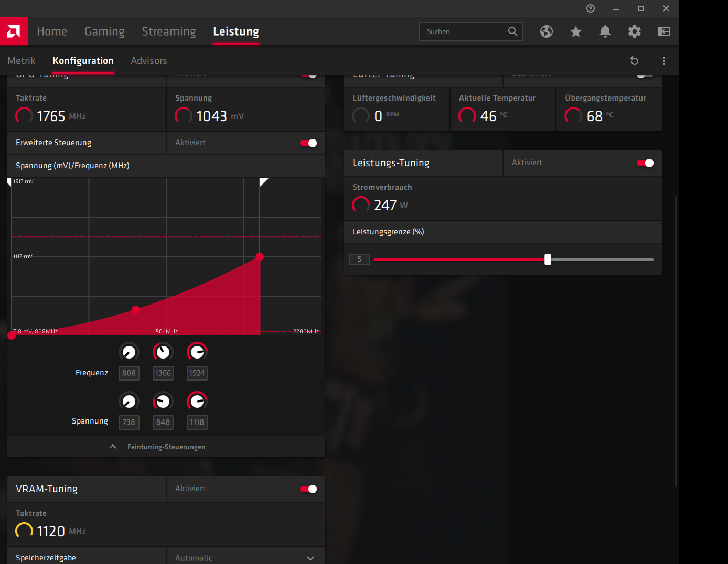Click the Home navigation link
The width and height of the screenshot is (728, 564).
(x=52, y=31)
